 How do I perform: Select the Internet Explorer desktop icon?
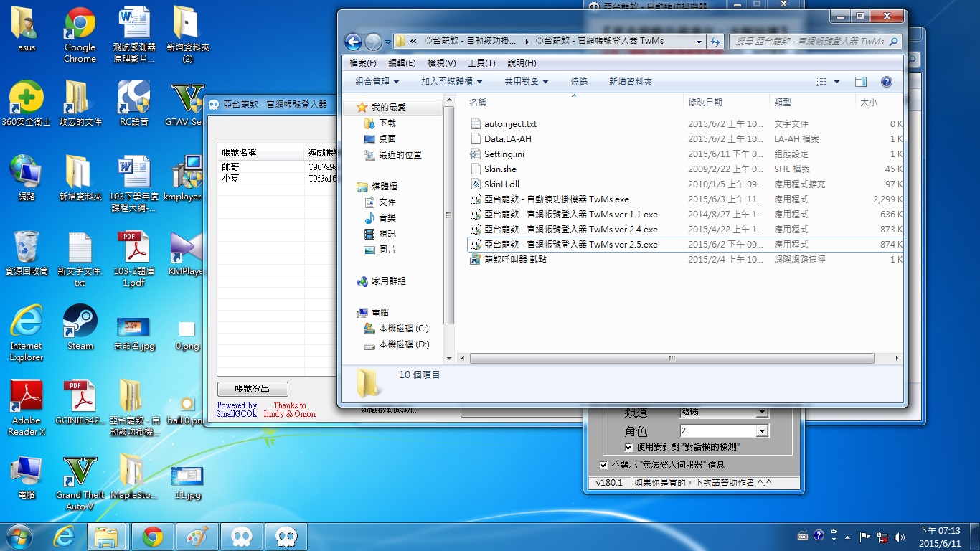pos(27,333)
